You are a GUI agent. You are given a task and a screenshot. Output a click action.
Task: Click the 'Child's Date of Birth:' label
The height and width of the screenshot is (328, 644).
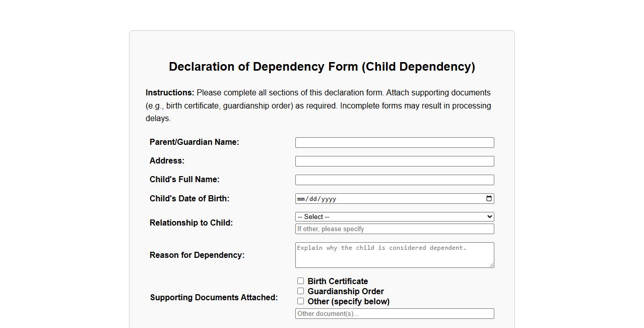[189, 198]
